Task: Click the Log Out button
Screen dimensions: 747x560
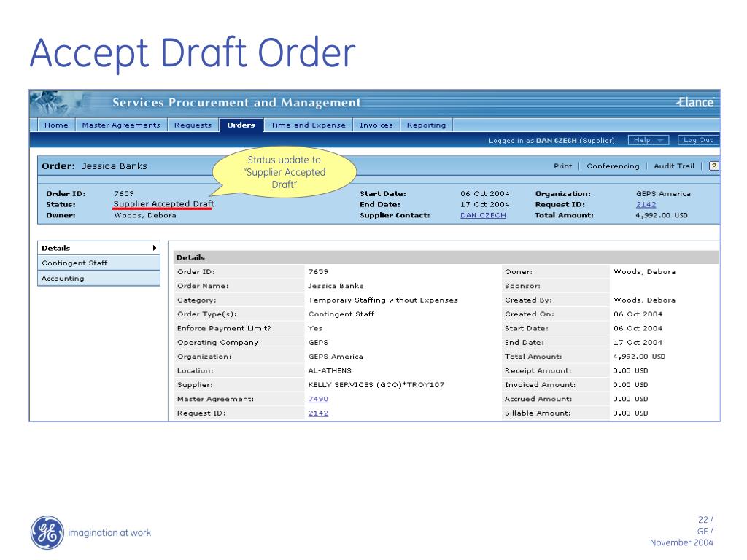Action: tap(698, 140)
